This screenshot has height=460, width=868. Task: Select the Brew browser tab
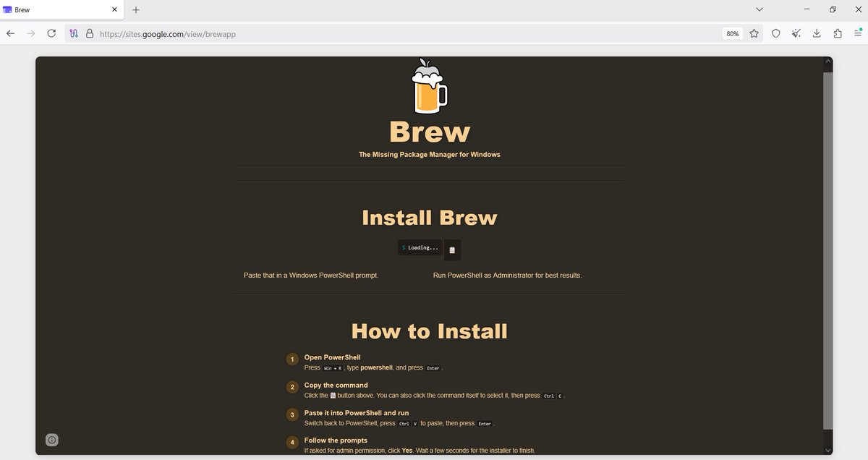coord(61,10)
